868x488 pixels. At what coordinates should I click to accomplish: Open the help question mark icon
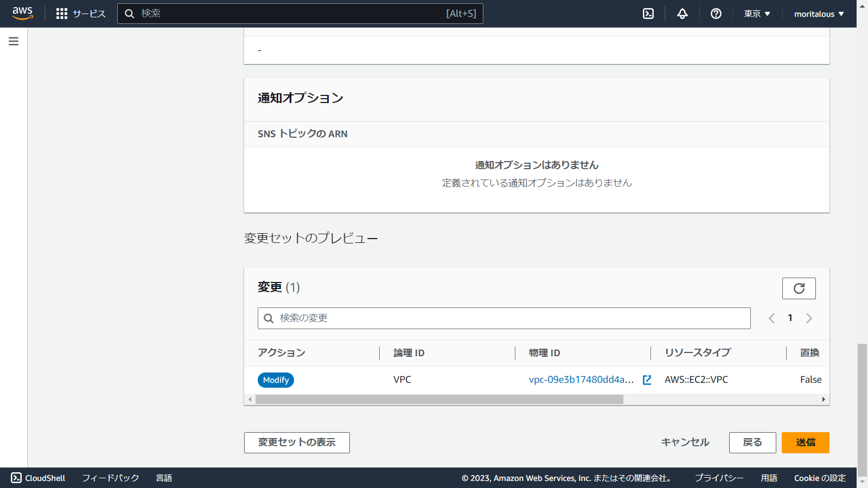(716, 14)
